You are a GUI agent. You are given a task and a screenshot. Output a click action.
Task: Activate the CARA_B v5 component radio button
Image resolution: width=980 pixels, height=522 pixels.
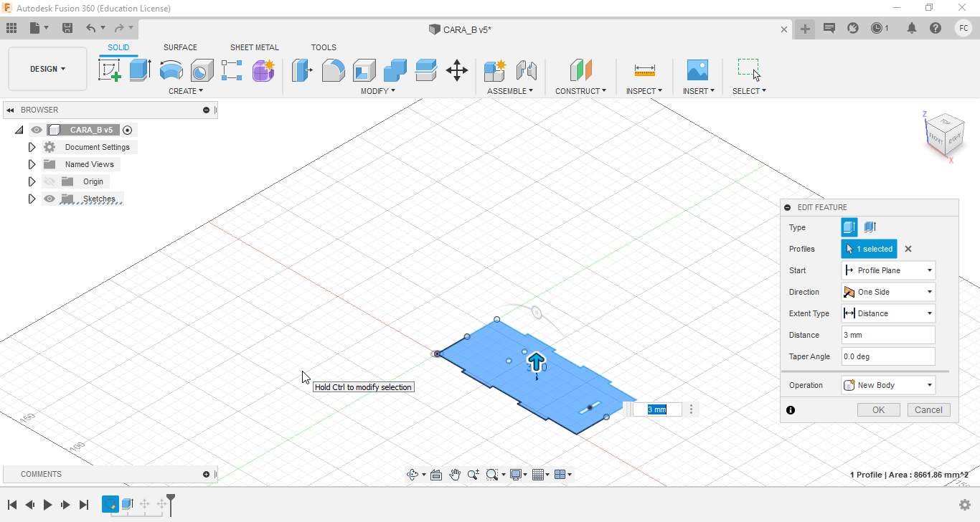coord(128,130)
